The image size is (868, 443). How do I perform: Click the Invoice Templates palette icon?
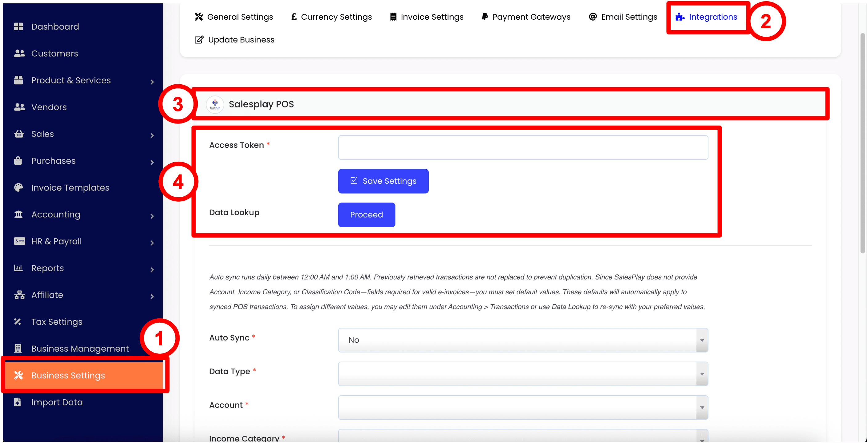18,187
